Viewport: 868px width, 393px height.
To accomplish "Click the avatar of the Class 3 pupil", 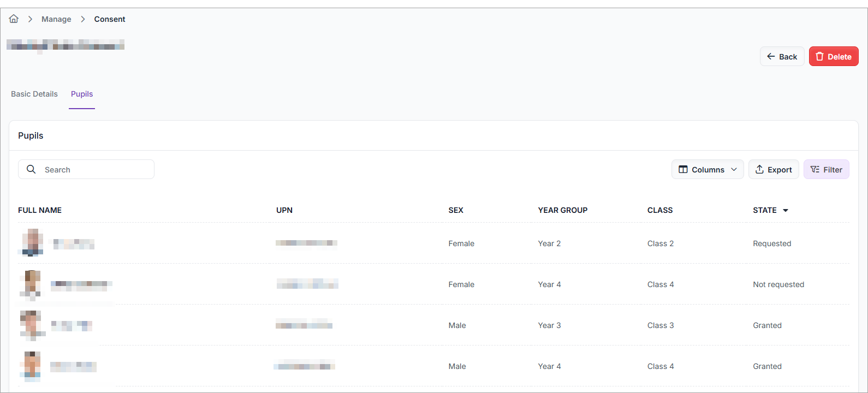I will tap(32, 325).
